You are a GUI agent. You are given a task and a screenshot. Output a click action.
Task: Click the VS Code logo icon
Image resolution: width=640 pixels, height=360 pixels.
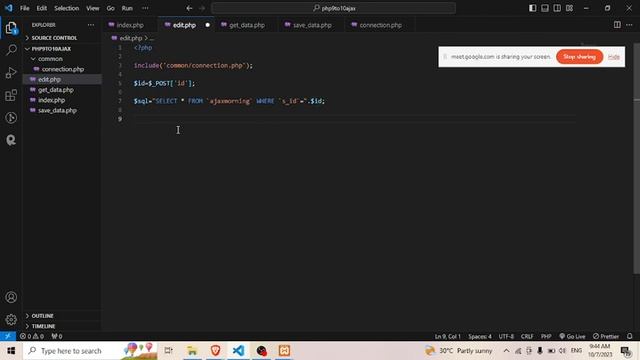pos(9,8)
